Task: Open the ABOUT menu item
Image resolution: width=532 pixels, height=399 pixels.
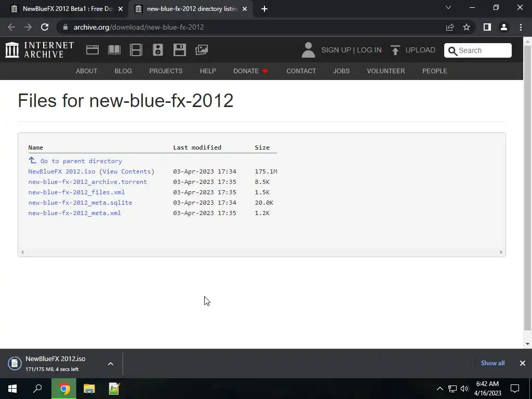Action: point(87,71)
